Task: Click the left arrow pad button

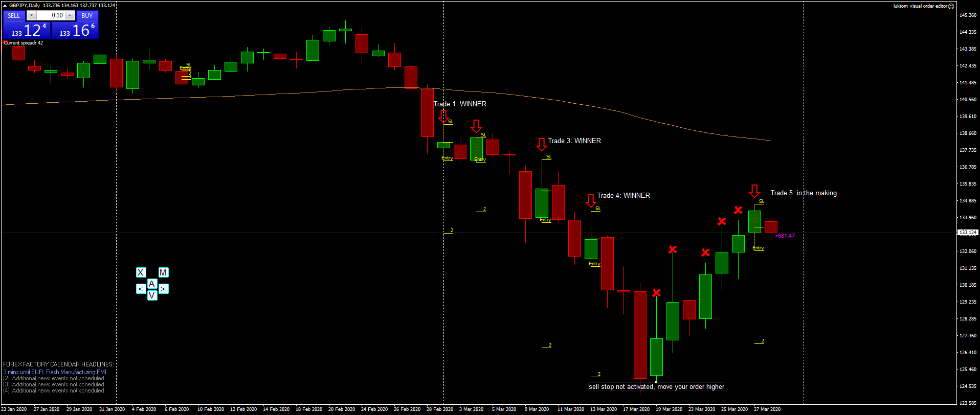Action: coord(141,289)
